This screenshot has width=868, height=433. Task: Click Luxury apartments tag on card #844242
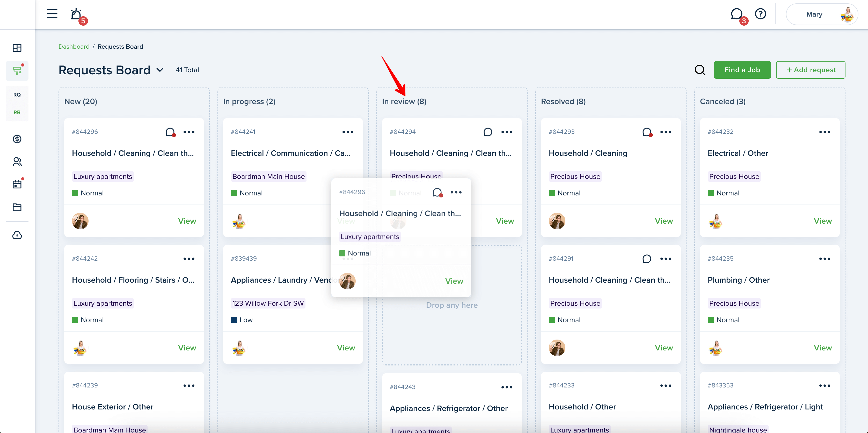click(x=103, y=303)
